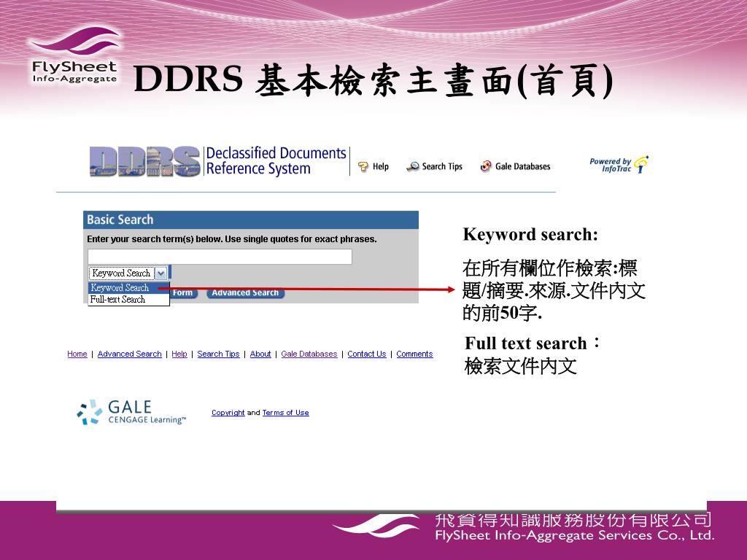747x560 pixels.
Task: Open Gale Databases in the top toolbar
Action: [x=522, y=166]
